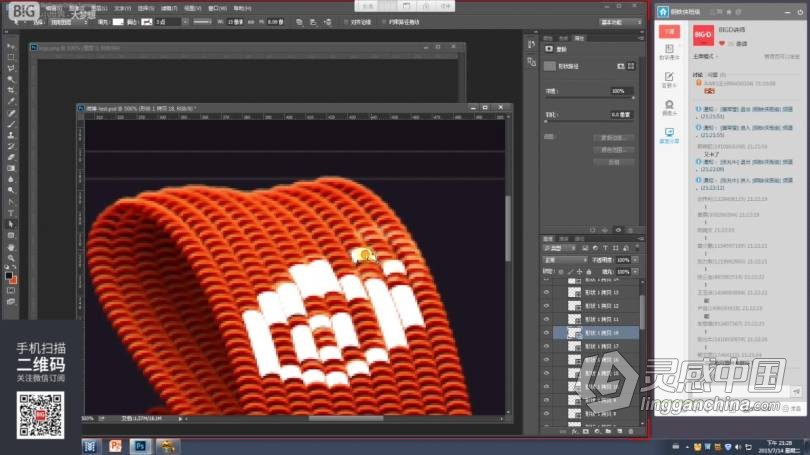This screenshot has height=455, width=810.
Task: Open the stroke width dropdown arrow
Action: (x=185, y=22)
